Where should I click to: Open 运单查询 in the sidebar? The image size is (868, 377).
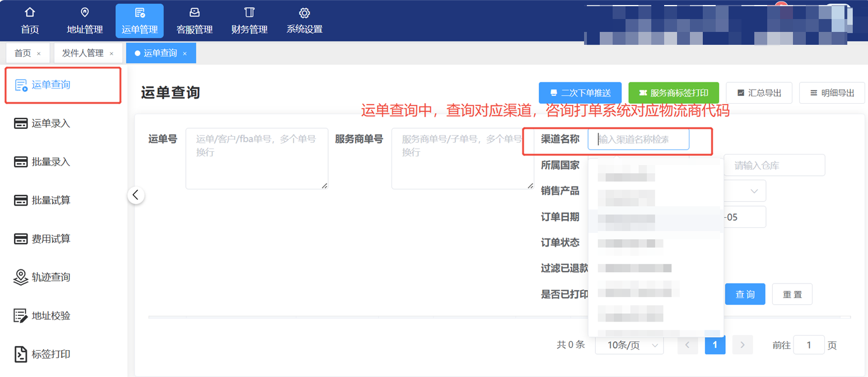(x=63, y=85)
